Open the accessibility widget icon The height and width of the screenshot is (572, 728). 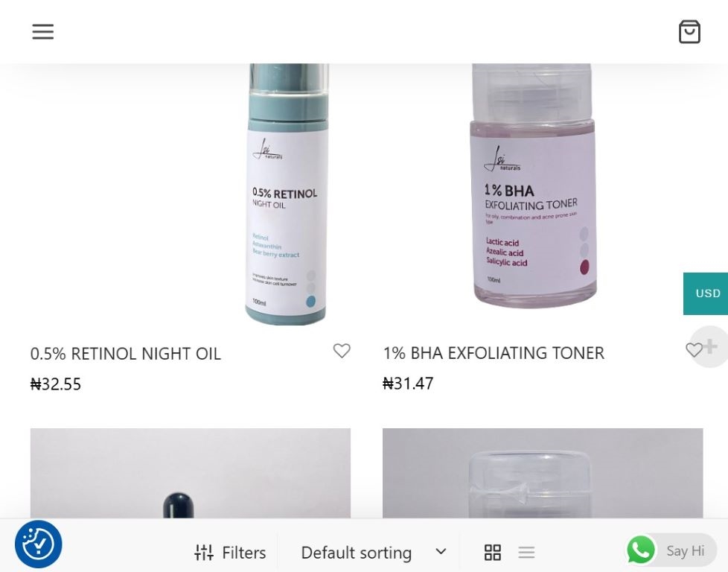point(38,544)
